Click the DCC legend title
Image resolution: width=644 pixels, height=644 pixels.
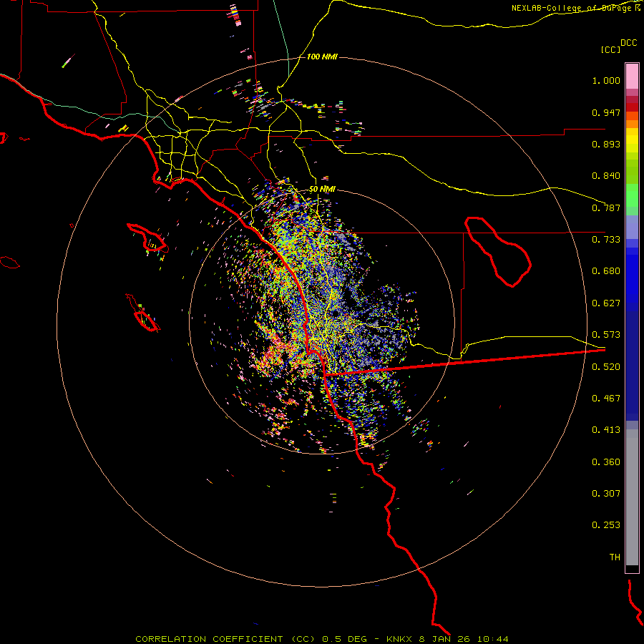628,43
